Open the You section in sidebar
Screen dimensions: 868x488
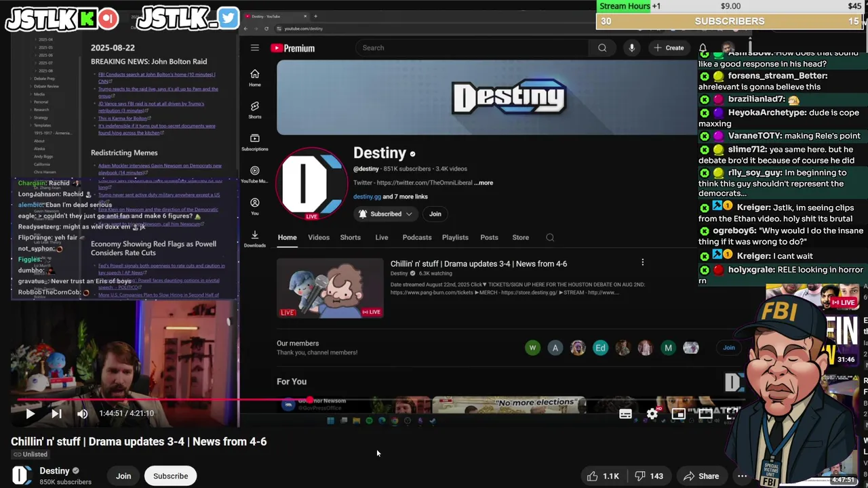point(254,206)
